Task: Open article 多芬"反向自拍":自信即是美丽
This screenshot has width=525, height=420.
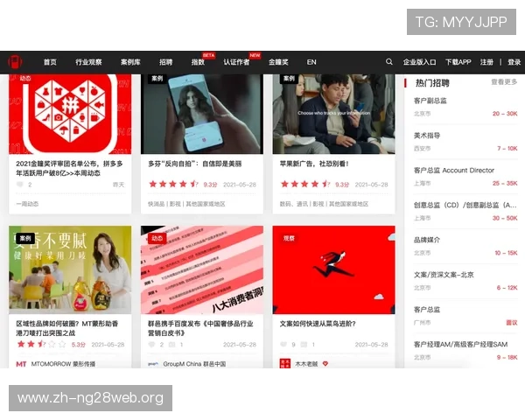Action: (x=195, y=164)
